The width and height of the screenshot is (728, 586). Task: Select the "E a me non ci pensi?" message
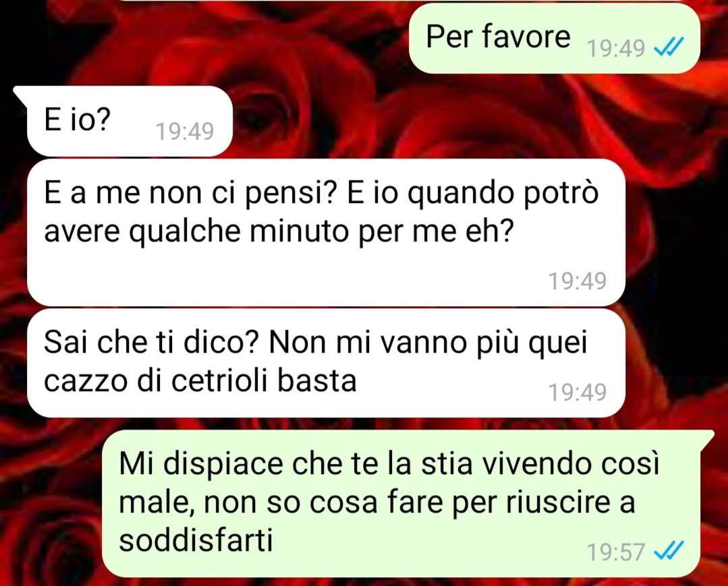coord(326,233)
